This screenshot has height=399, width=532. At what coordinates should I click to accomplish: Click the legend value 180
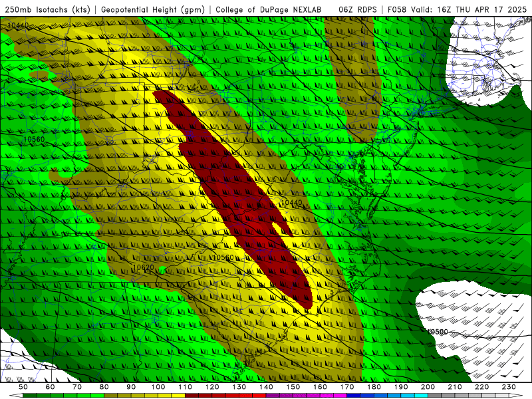coord(374,387)
